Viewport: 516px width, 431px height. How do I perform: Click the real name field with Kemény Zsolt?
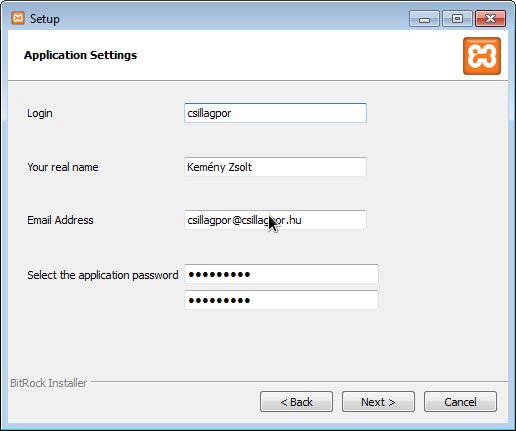click(x=275, y=167)
